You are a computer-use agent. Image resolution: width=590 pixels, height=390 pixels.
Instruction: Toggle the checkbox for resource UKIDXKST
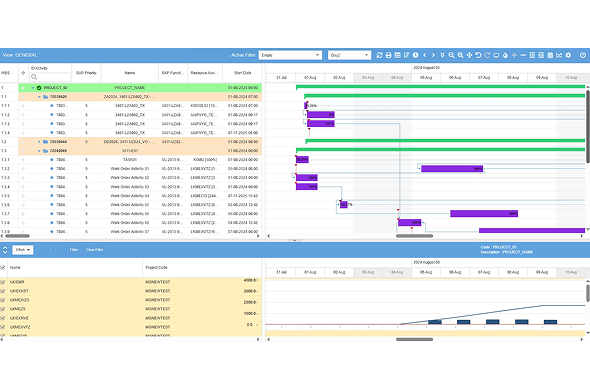[x=3, y=291]
